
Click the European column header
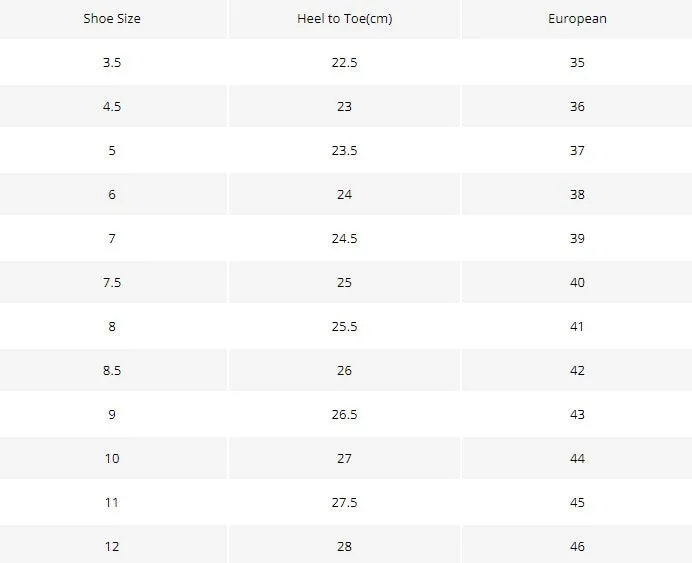(577, 19)
